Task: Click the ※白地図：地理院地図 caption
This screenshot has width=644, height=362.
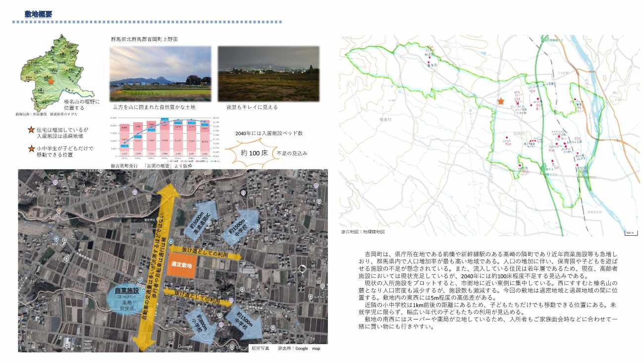Action: 363,231
